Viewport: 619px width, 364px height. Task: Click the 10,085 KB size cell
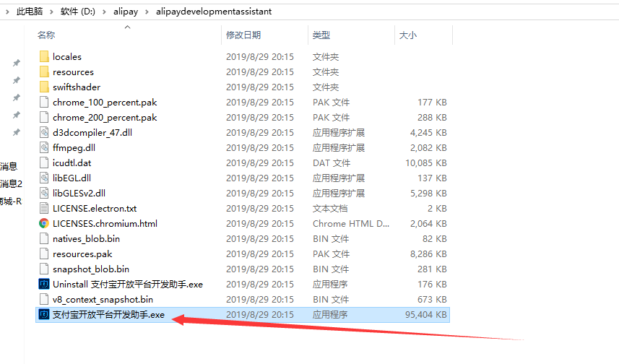tap(426, 163)
